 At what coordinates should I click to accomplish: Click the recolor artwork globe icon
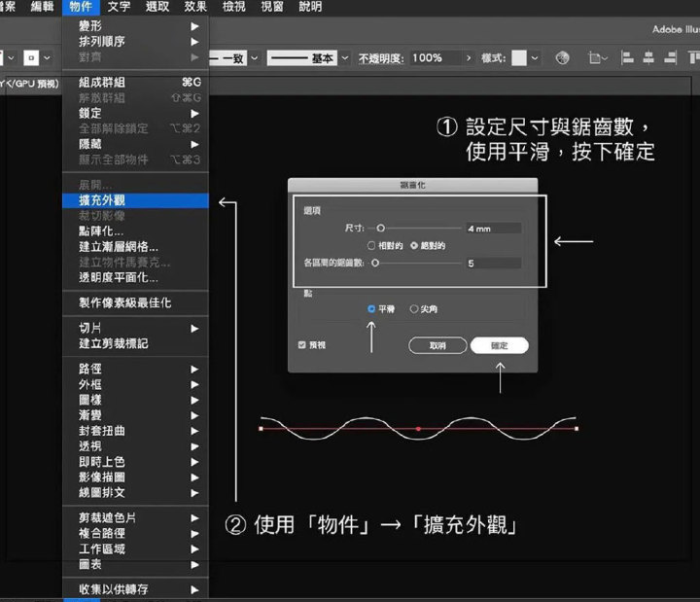[562, 57]
